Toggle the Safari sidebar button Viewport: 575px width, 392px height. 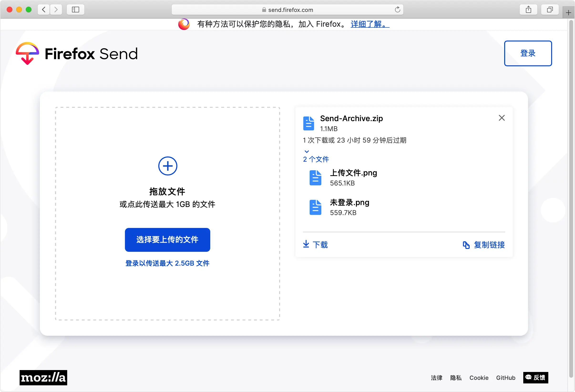[76, 10]
